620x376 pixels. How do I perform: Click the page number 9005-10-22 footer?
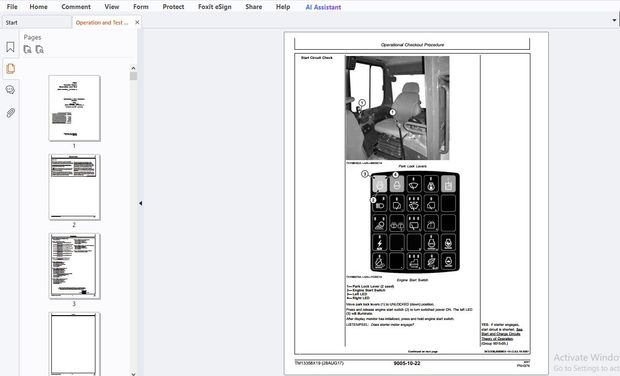(406, 363)
